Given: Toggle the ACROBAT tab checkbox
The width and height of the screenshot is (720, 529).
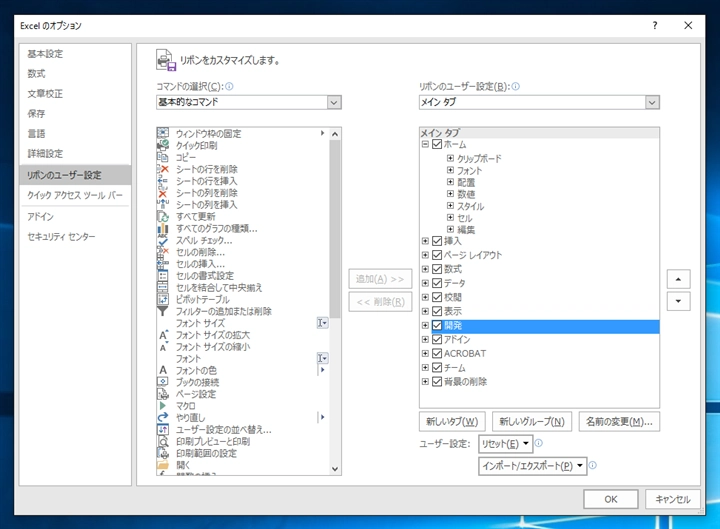Looking at the screenshot, I should click(437, 354).
